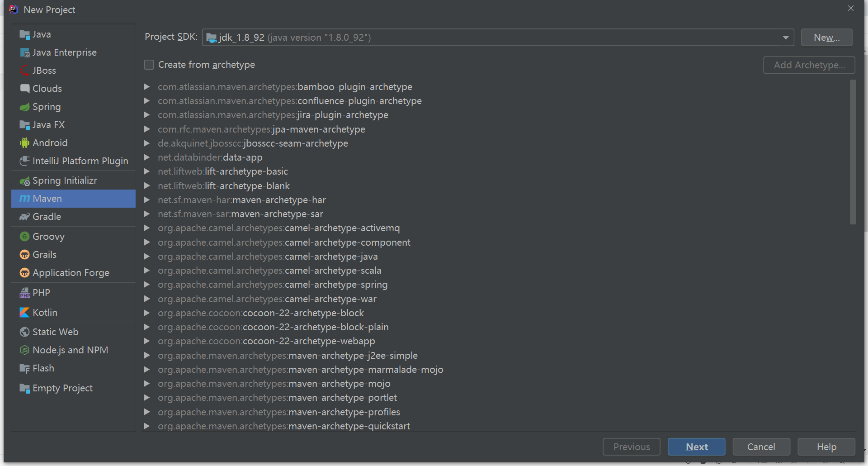
Task: Click the Add Archetype... button
Action: (809, 65)
